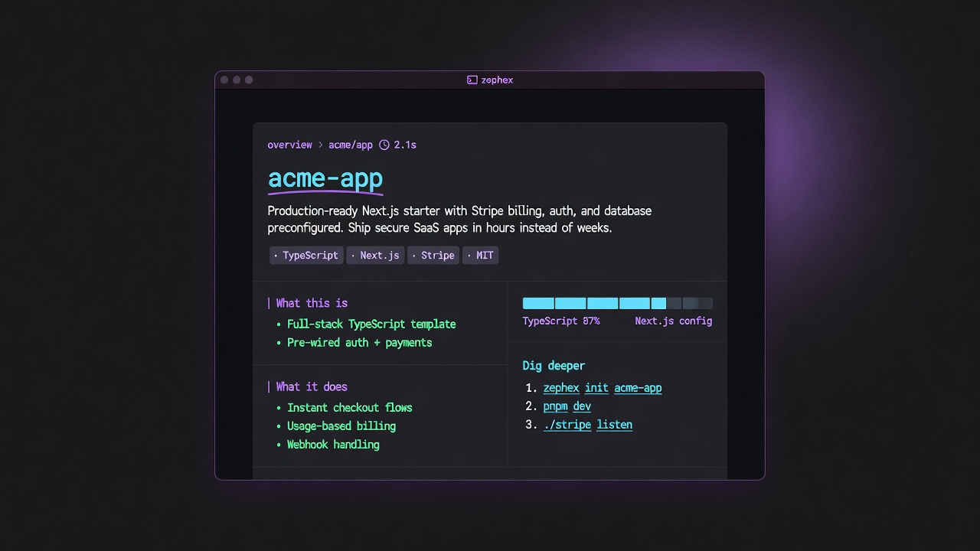Image resolution: width=980 pixels, height=551 pixels.
Task: Click the "Next.js config" label
Action: coord(674,321)
